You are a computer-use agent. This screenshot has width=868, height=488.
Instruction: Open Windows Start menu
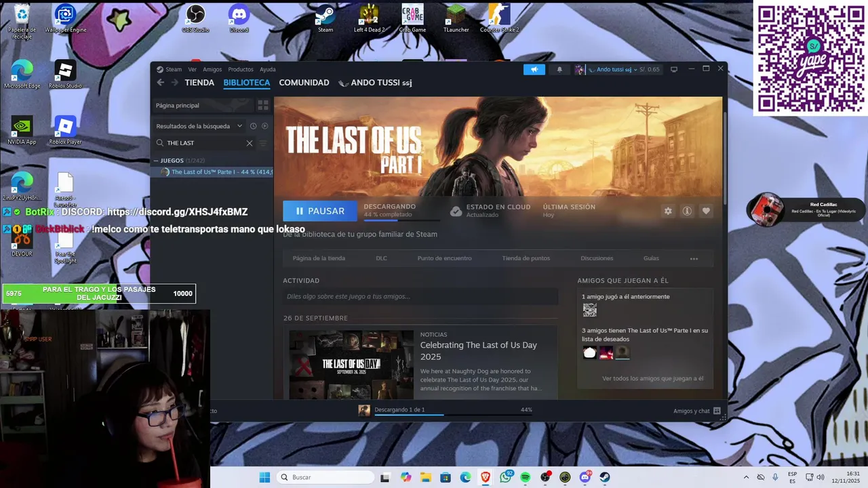click(x=264, y=477)
